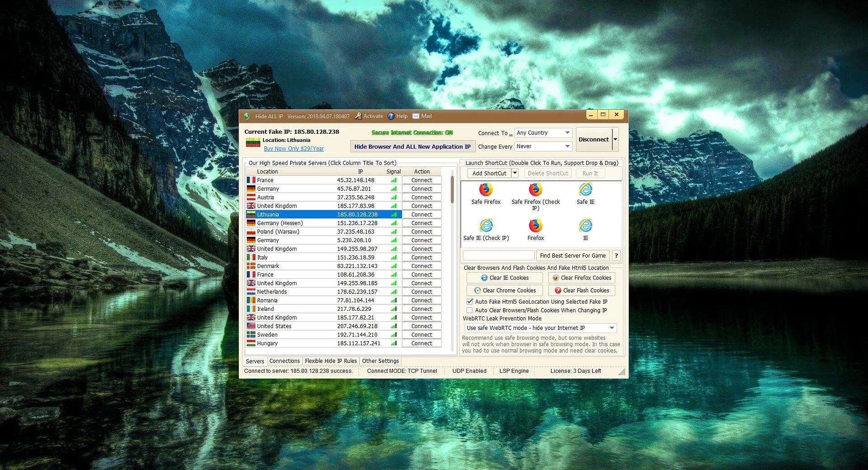Image resolution: width=868 pixels, height=470 pixels.
Task: Click the LSP Engine status entry
Action: coord(514,371)
